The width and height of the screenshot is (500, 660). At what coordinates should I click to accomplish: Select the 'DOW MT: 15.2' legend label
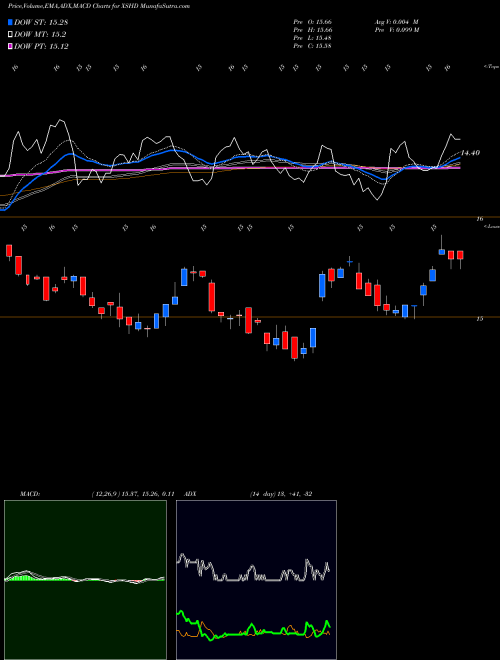point(40,35)
